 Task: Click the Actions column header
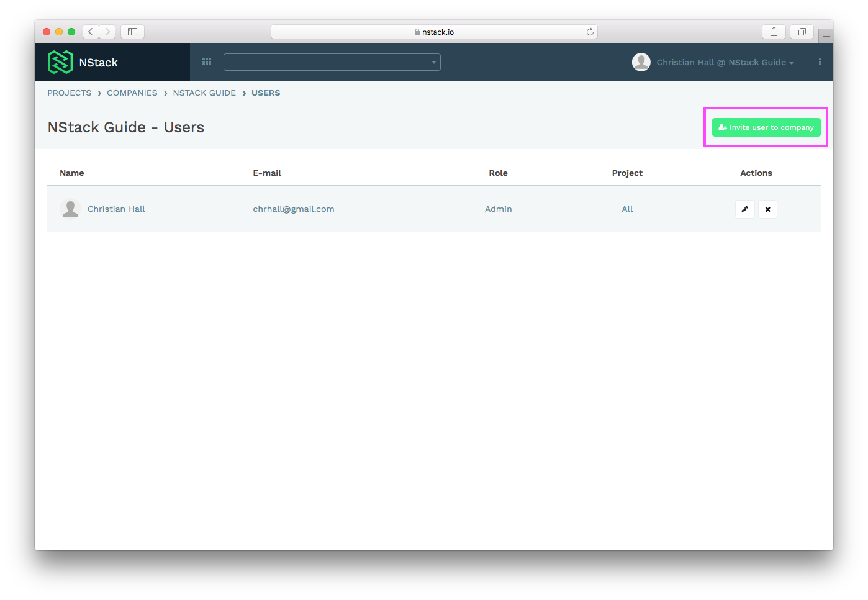coord(756,173)
